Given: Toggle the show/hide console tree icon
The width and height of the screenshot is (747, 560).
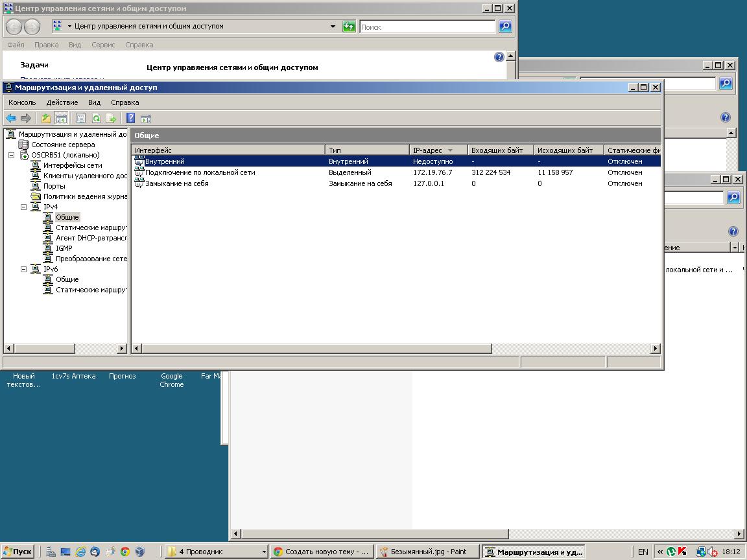Looking at the screenshot, I should click(x=61, y=118).
